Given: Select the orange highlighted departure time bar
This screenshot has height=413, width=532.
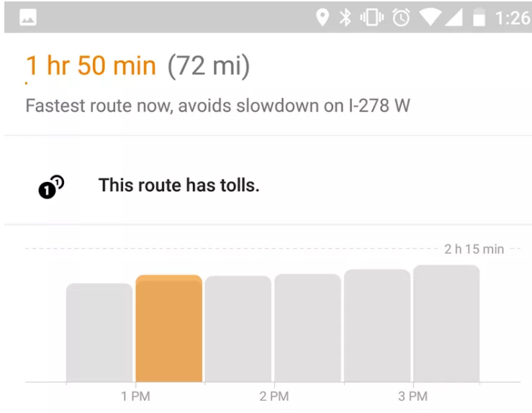Looking at the screenshot, I should 168,328.
